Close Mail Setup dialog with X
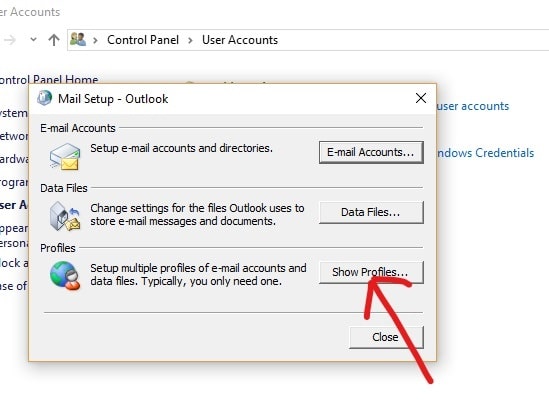 pyautogui.click(x=421, y=98)
